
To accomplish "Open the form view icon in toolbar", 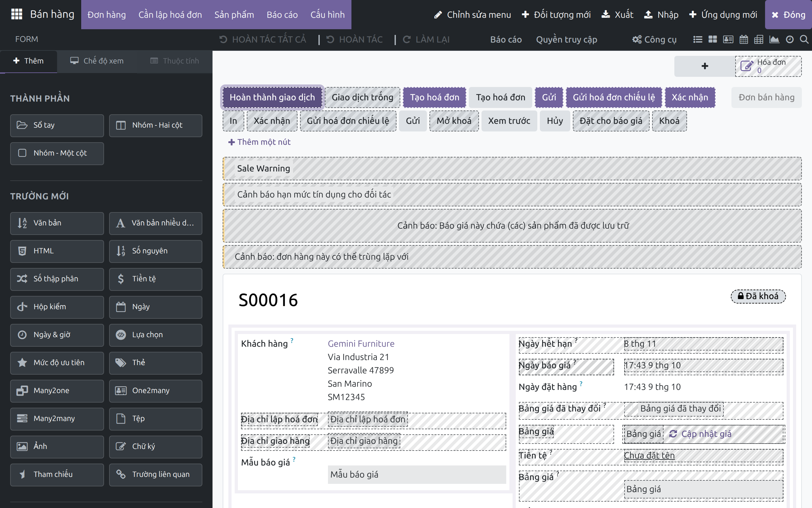I will [x=728, y=39].
